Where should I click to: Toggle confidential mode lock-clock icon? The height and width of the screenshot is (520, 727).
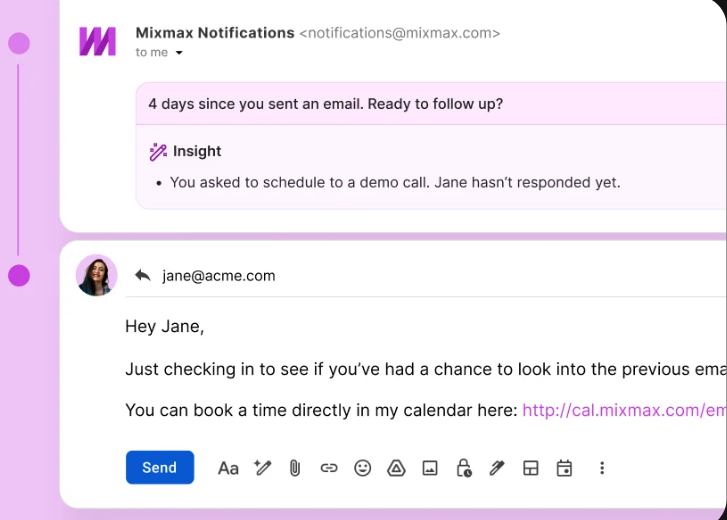(464, 468)
